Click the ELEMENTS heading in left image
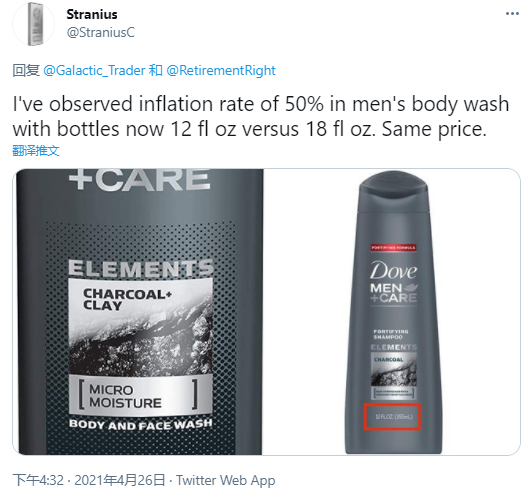The height and width of the screenshot is (498, 527). (x=141, y=268)
